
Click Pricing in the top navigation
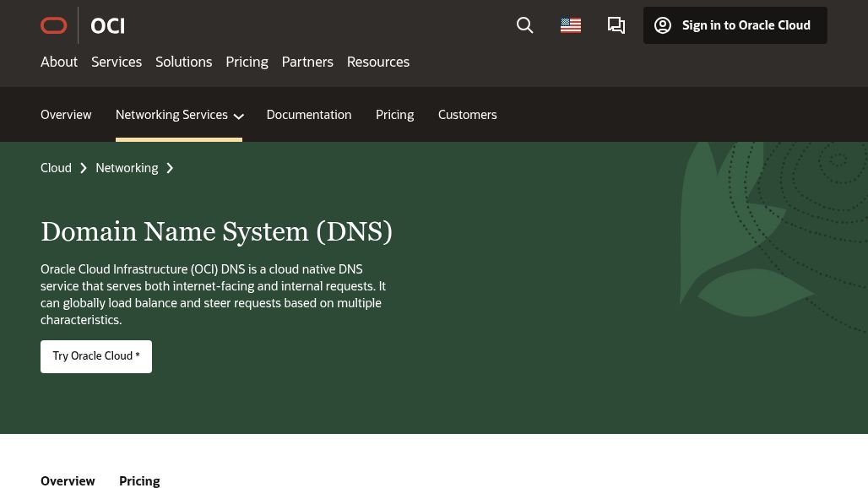coord(247,62)
